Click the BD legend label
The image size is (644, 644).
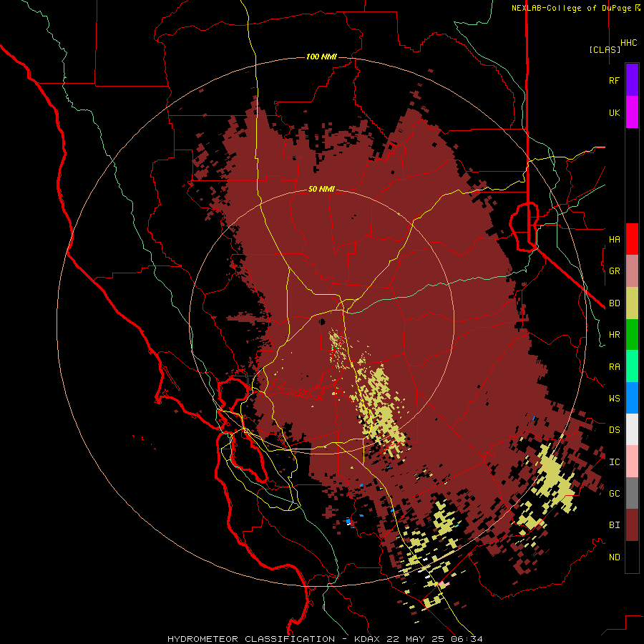point(614,303)
